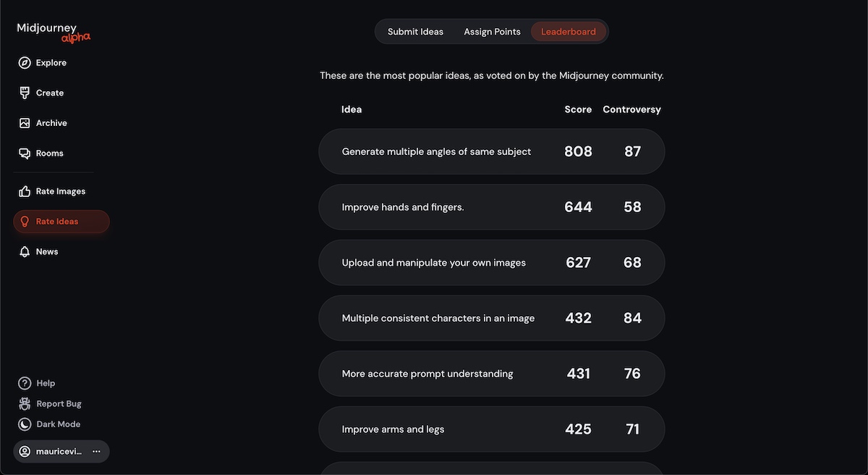868x475 pixels.
Task: Open Rooms via the chat bubbles icon
Action: tap(25, 154)
